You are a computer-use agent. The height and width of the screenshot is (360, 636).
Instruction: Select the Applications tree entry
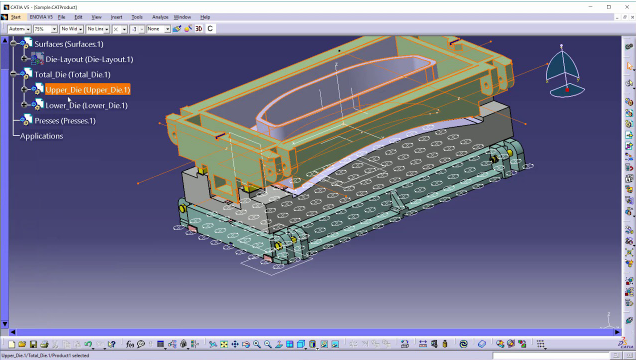point(41,136)
